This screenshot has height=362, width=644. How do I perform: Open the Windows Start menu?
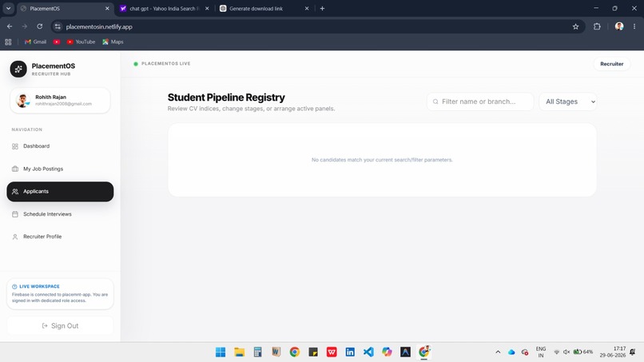pos(221,352)
